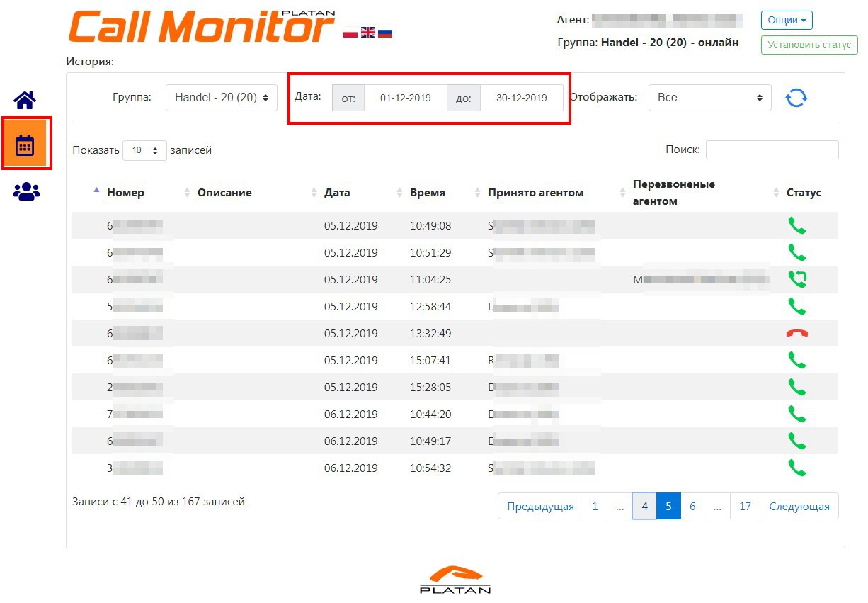868x603 pixels.
Task: Click the Установить статус button
Action: 809,45
